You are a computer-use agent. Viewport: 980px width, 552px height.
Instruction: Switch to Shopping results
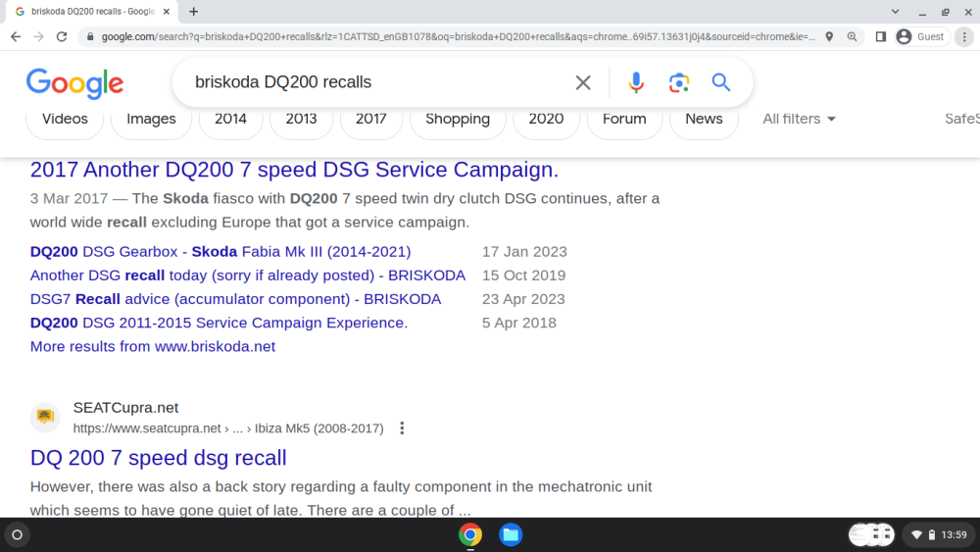(x=458, y=119)
